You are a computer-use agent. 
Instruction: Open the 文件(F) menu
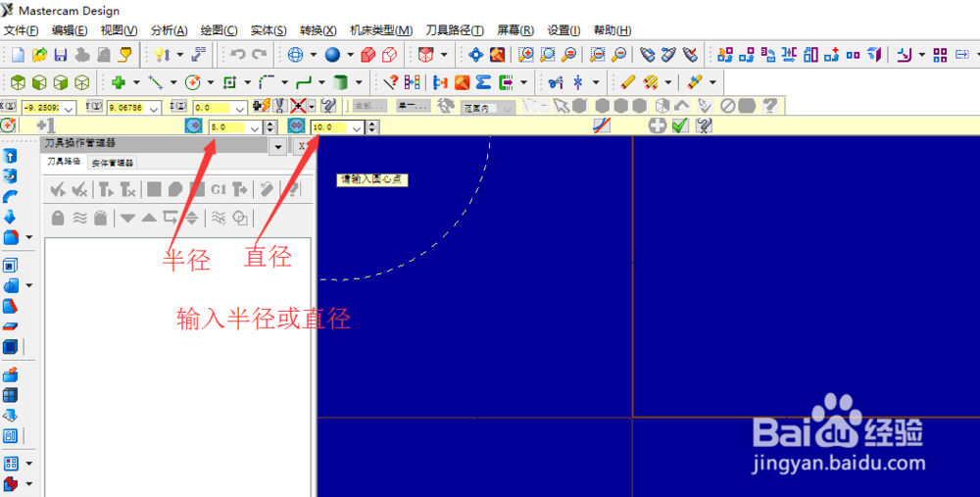pos(22,30)
